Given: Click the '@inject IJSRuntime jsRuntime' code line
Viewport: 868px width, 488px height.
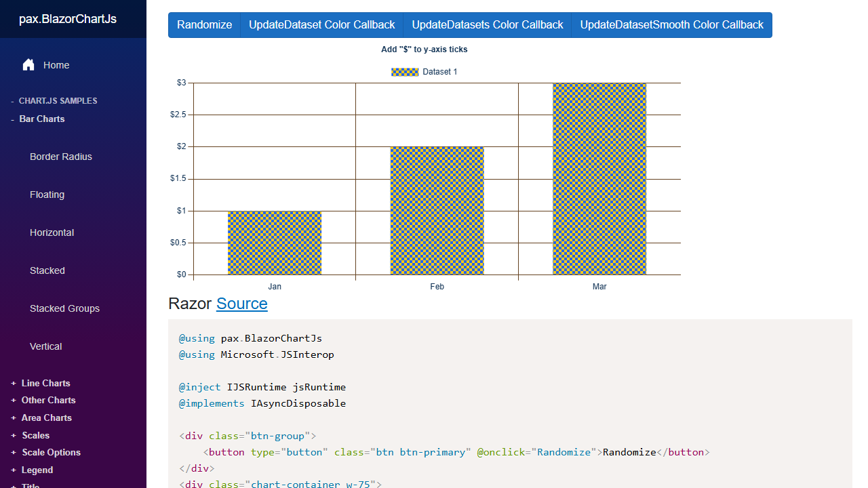Looking at the screenshot, I should [x=262, y=387].
